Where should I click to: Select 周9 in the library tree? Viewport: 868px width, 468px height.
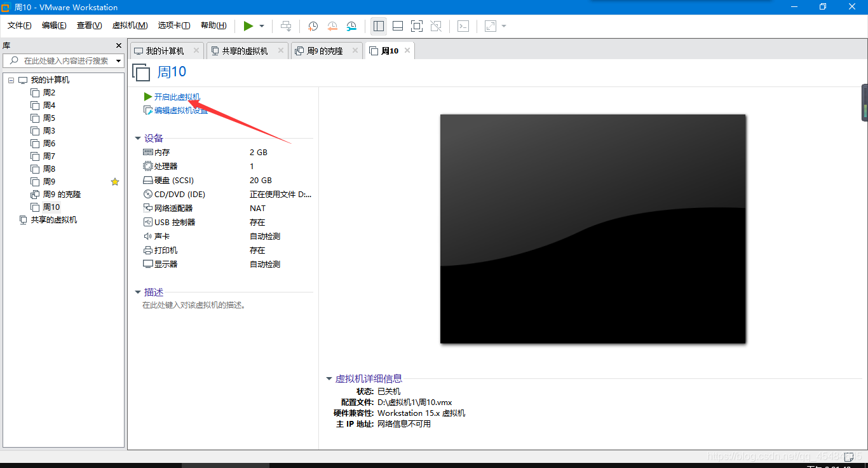coord(49,182)
